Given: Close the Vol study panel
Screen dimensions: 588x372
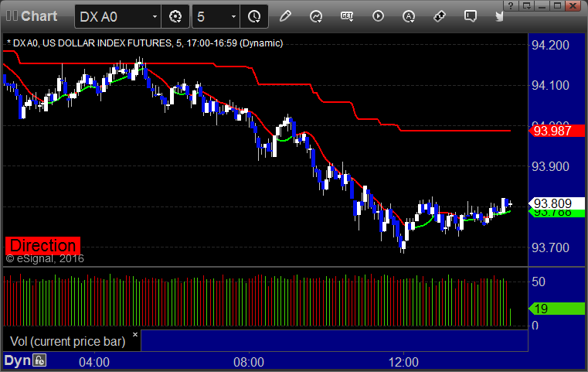Looking at the screenshot, I should click(135, 334).
